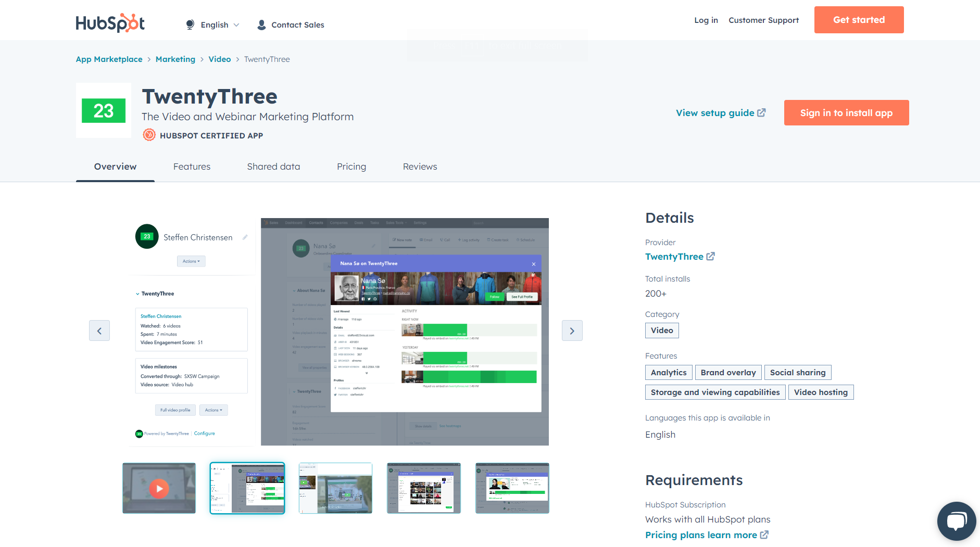The height and width of the screenshot is (547, 980).
Task: Click external icon after Pricing plans learn more
Action: 764,535
